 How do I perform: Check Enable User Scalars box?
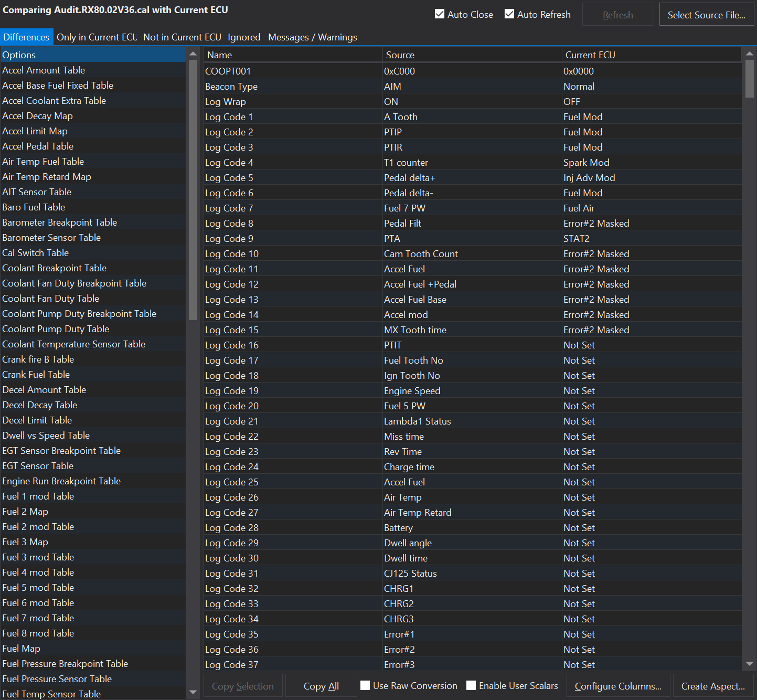coord(471,685)
